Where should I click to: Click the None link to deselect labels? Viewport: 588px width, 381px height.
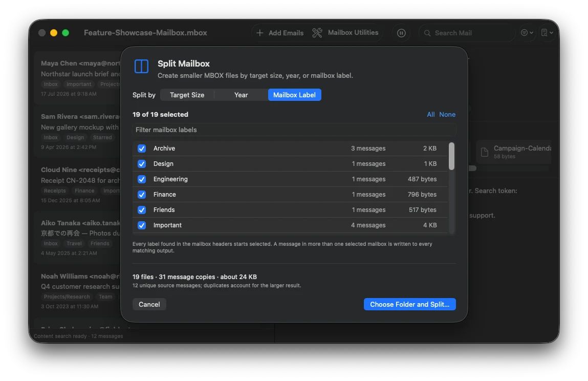tap(447, 115)
